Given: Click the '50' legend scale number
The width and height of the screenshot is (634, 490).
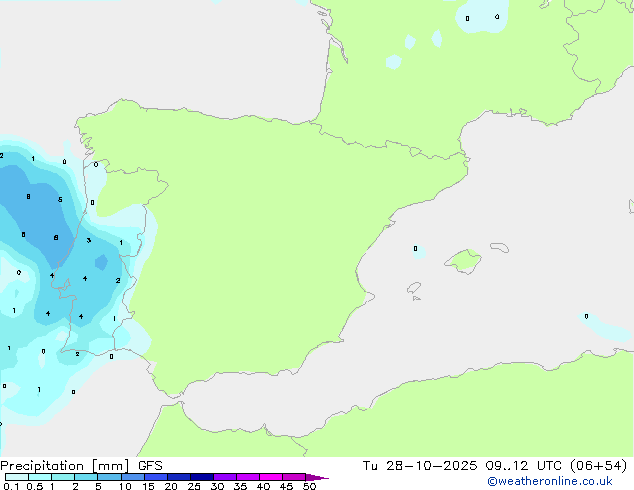Looking at the screenshot, I should tap(309, 486).
